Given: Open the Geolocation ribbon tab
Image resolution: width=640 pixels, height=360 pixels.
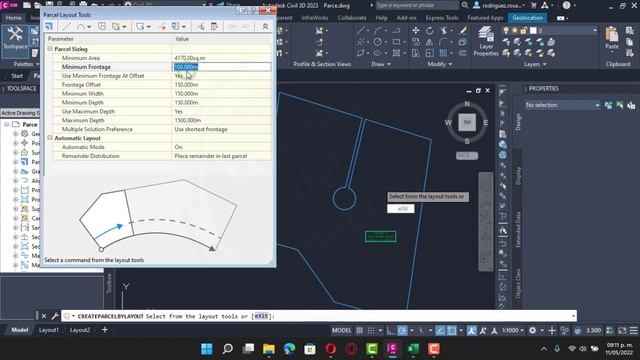Looking at the screenshot, I should (527, 18).
